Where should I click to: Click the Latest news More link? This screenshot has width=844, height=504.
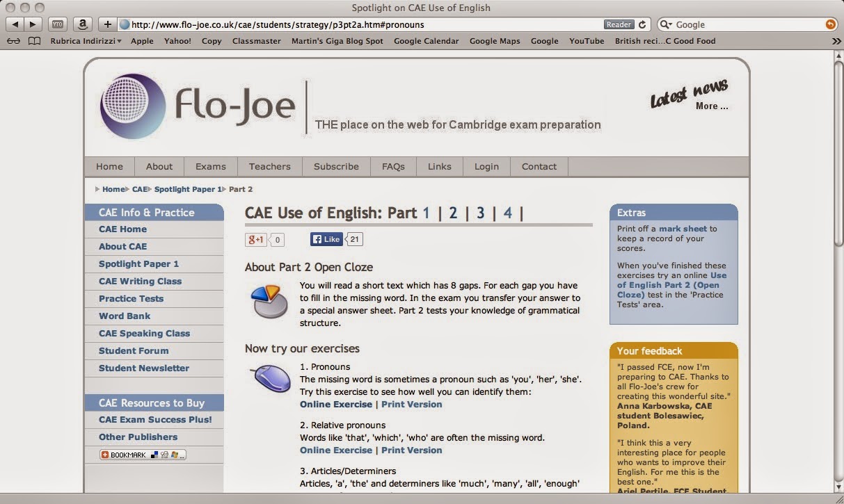712,106
